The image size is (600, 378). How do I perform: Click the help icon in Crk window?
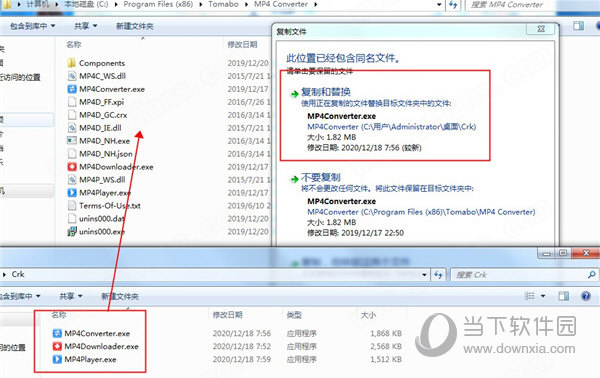(x=585, y=296)
